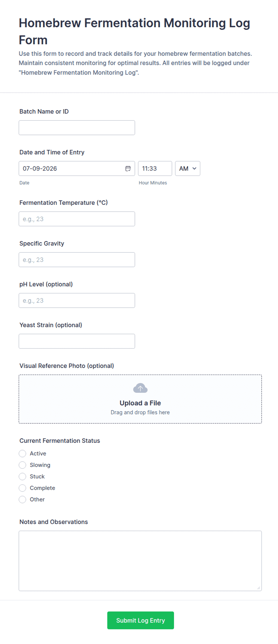Select the Active fermentation status
This screenshot has width=278, height=644.
[22, 454]
